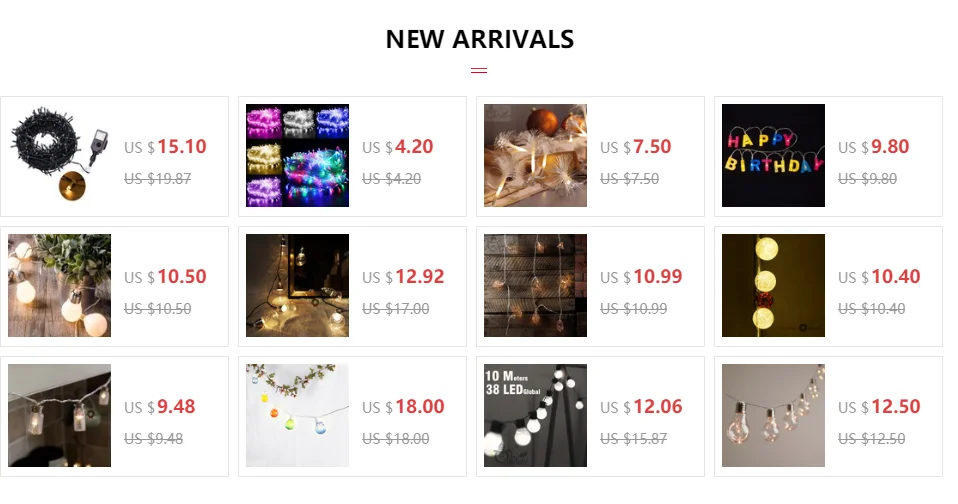Click the US $12.06 sale price
The height and width of the screenshot is (504, 958).
[x=642, y=407]
